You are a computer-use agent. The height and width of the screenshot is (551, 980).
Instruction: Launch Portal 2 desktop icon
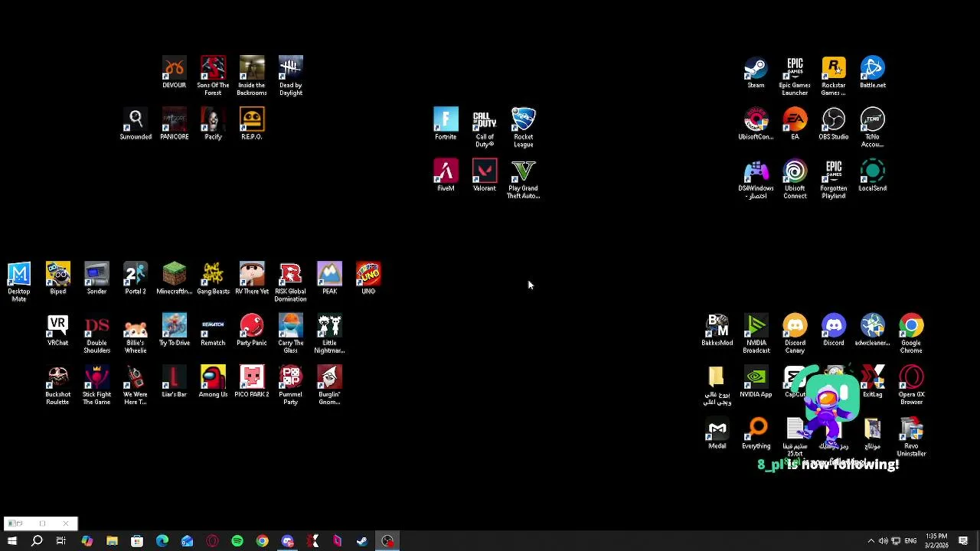(x=136, y=279)
